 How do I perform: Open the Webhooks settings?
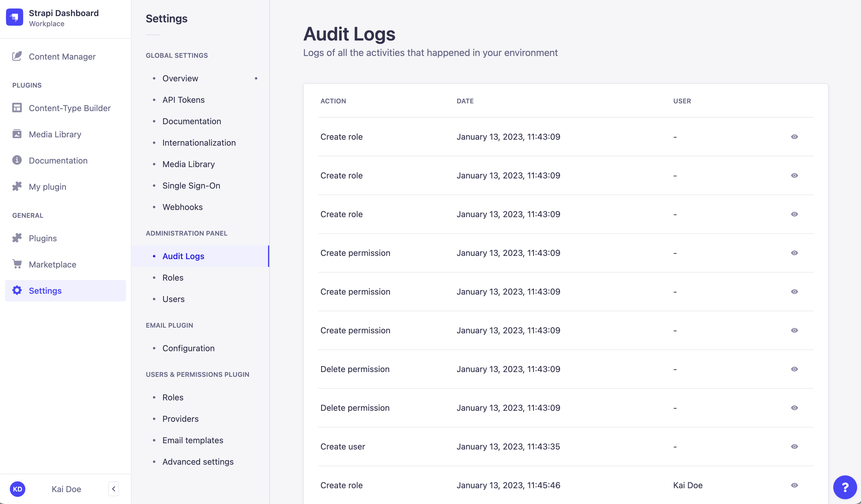(x=182, y=207)
